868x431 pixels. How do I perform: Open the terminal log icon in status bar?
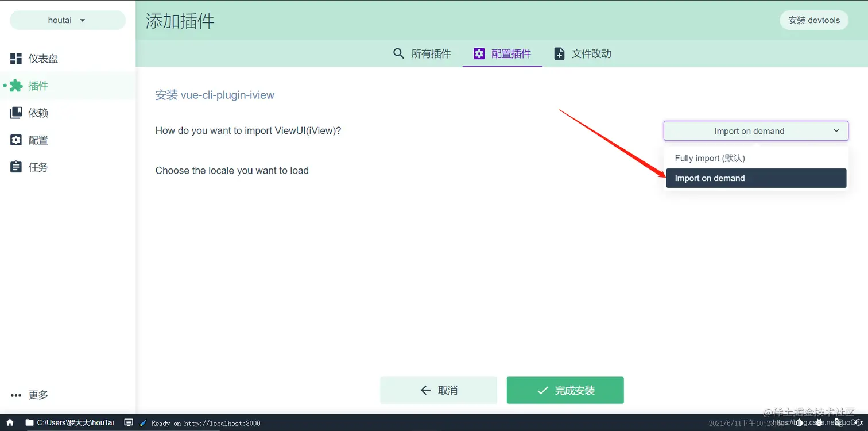point(129,422)
